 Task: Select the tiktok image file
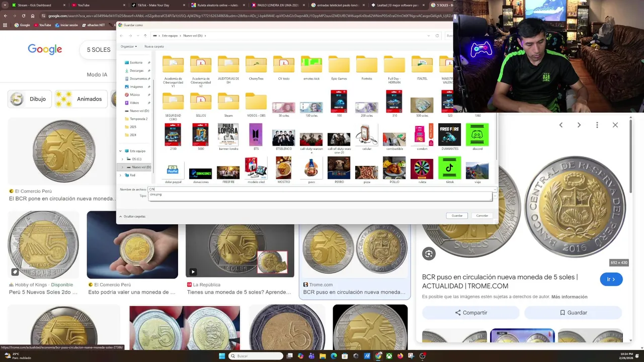[x=449, y=170]
